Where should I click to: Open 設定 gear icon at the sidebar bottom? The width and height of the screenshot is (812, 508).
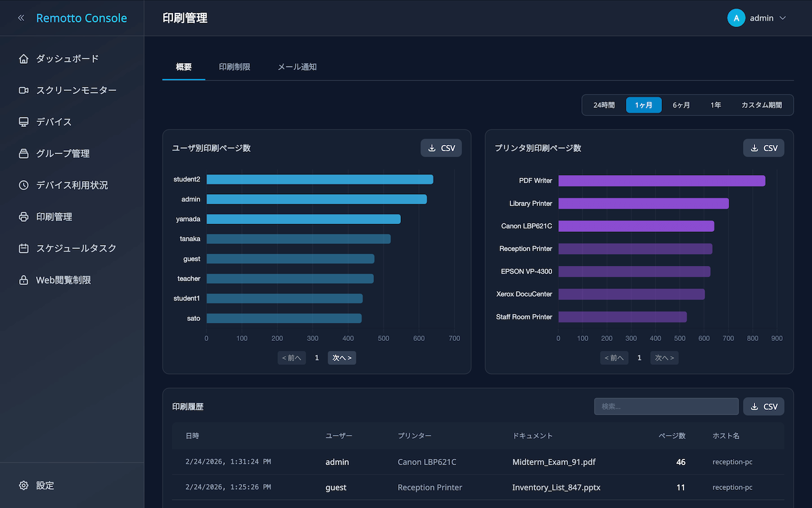(24, 485)
